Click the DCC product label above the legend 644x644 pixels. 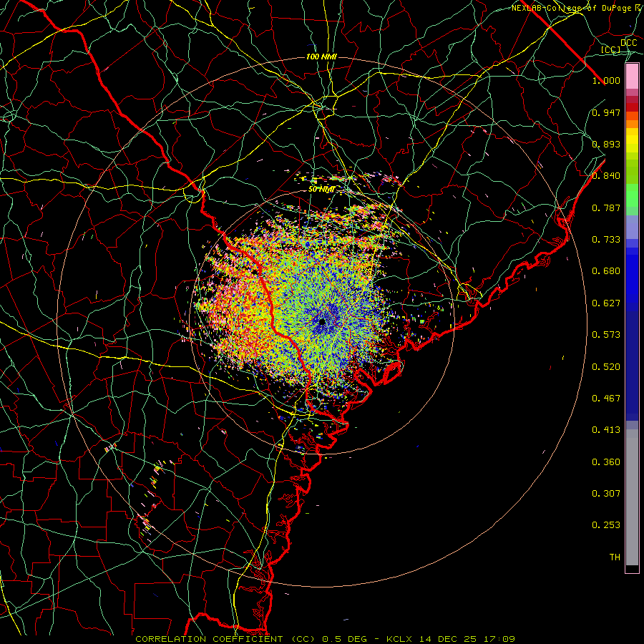tap(629, 43)
